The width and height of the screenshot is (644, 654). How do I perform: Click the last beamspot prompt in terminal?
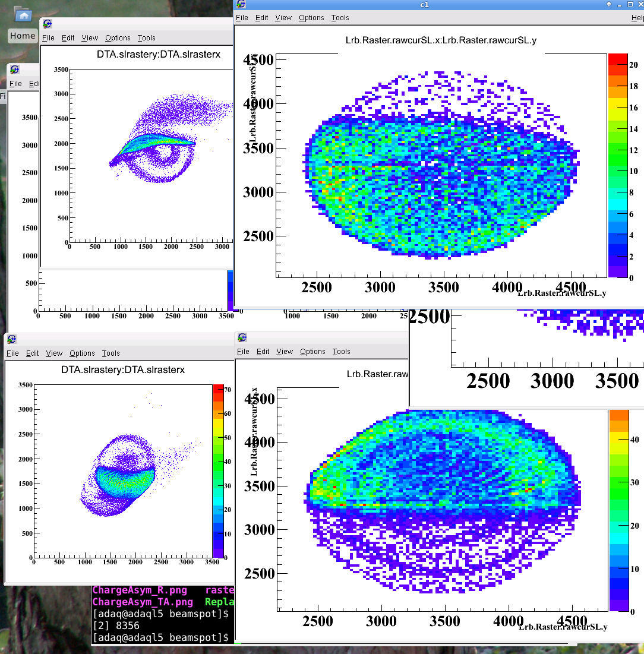tap(160, 637)
